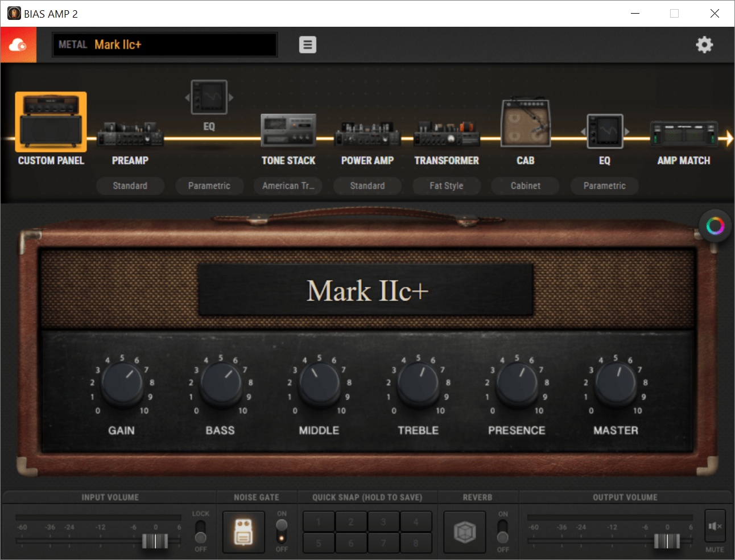Click the CUSTOM PANEL label
Screen dimensions: 735x560
51,160
